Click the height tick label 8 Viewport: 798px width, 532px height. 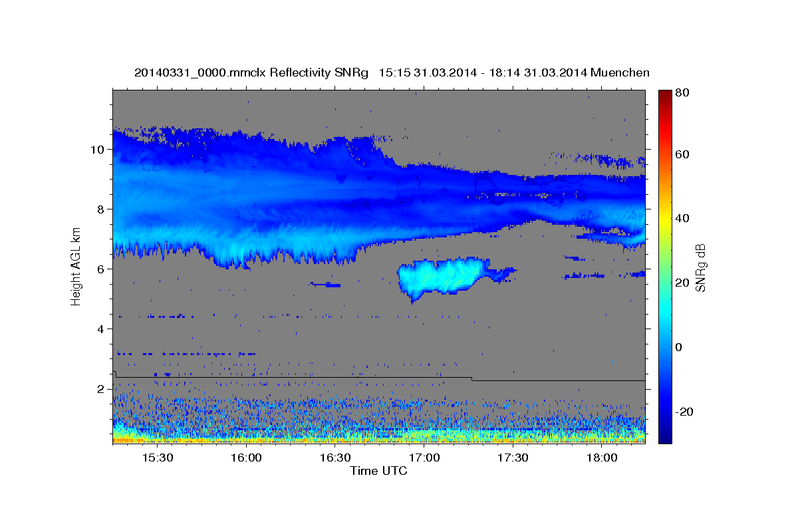click(x=102, y=209)
